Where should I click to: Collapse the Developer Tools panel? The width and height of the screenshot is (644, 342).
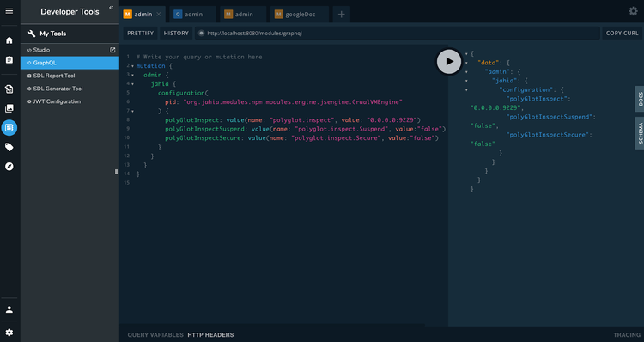click(x=111, y=8)
